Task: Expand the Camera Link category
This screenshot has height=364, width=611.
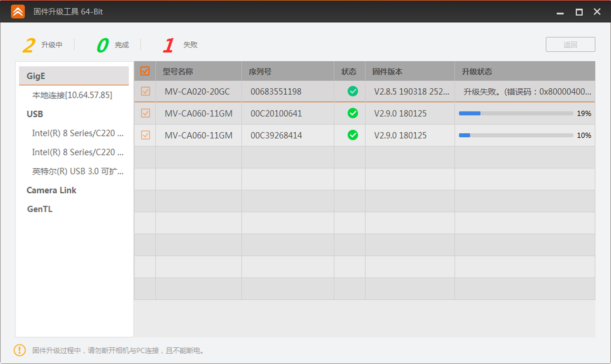Action: point(51,190)
